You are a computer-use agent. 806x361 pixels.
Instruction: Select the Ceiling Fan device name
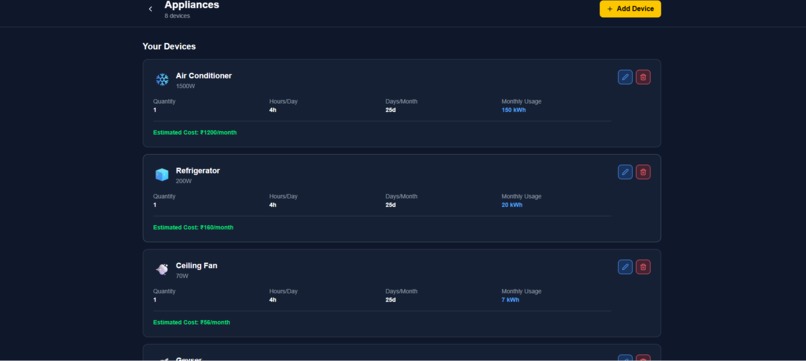click(196, 265)
